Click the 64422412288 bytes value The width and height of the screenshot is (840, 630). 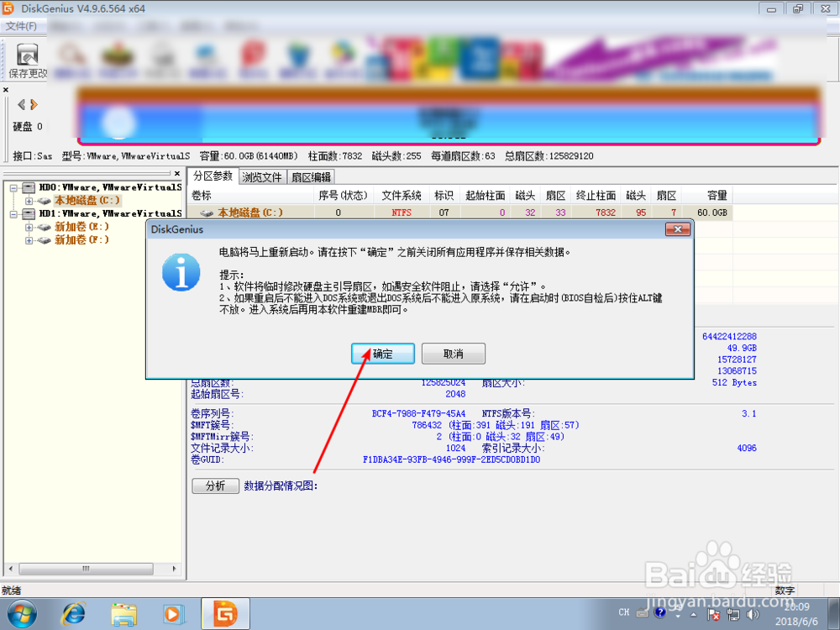tap(729, 337)
